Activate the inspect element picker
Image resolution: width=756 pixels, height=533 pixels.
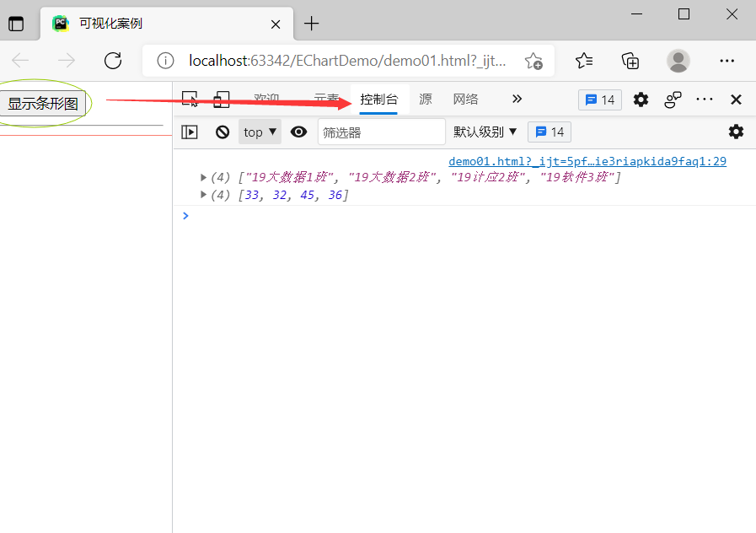[190, 100]
